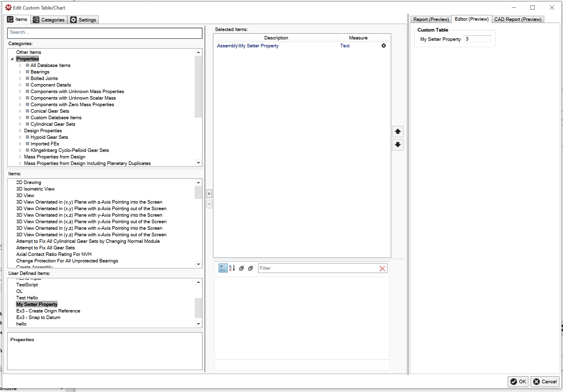Open the Settings gear icon
Viewport: 563px width, 392px height.
point(74,19)
